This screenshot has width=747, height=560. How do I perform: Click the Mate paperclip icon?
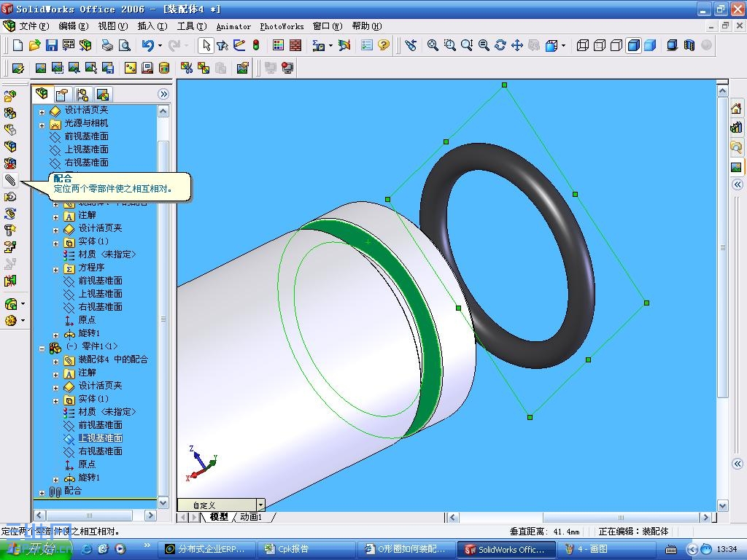(10, 180)
